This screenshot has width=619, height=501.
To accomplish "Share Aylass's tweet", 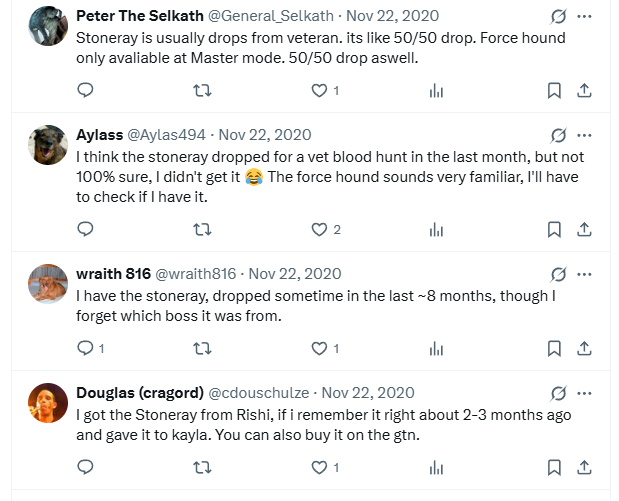I will [584, 229].
